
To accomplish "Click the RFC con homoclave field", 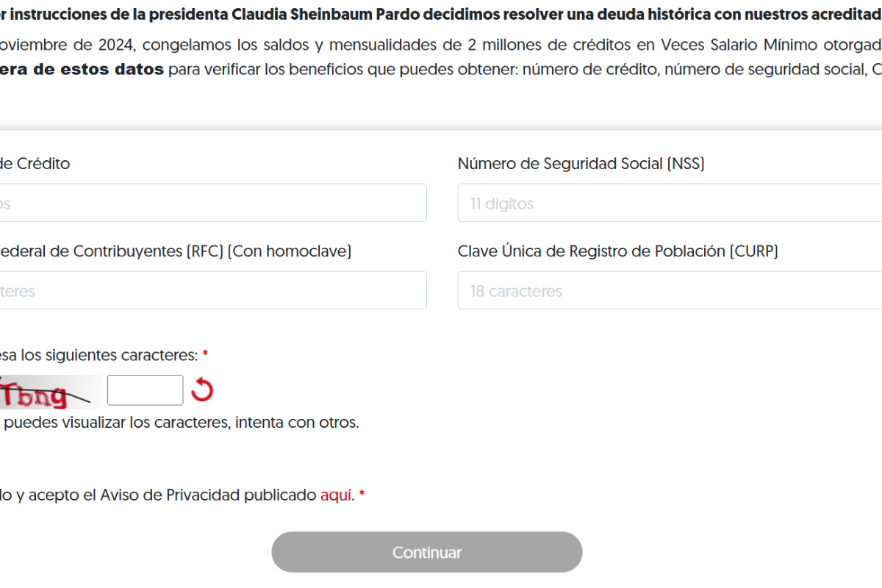I will point(213,290).
